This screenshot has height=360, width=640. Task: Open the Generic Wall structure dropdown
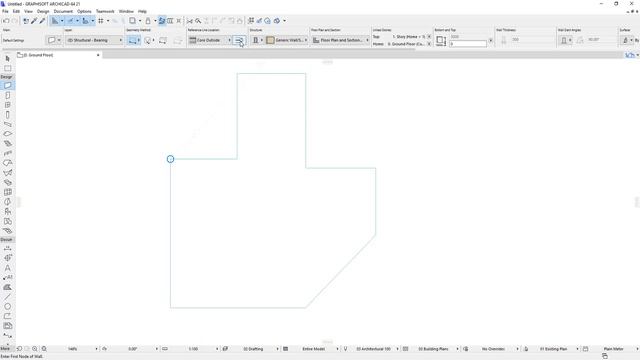pyautogui.click(x=287, y=40)
